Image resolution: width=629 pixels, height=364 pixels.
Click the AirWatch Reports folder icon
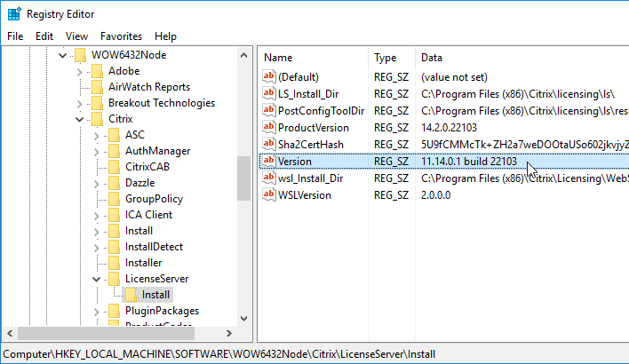pyautogui.click(x=97, y=87)
